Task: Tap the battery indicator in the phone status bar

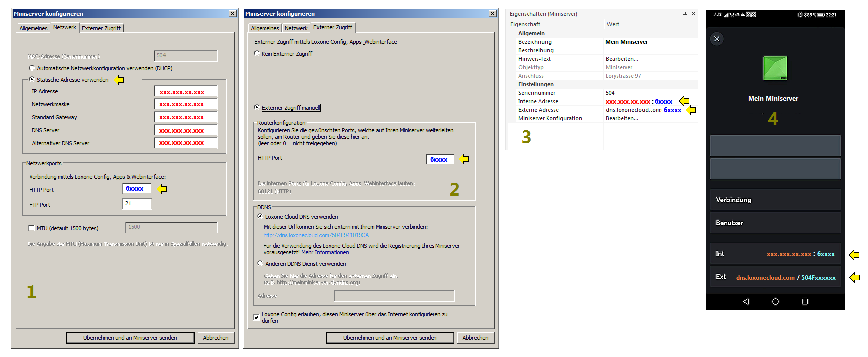Action: [x=821, y=15]
